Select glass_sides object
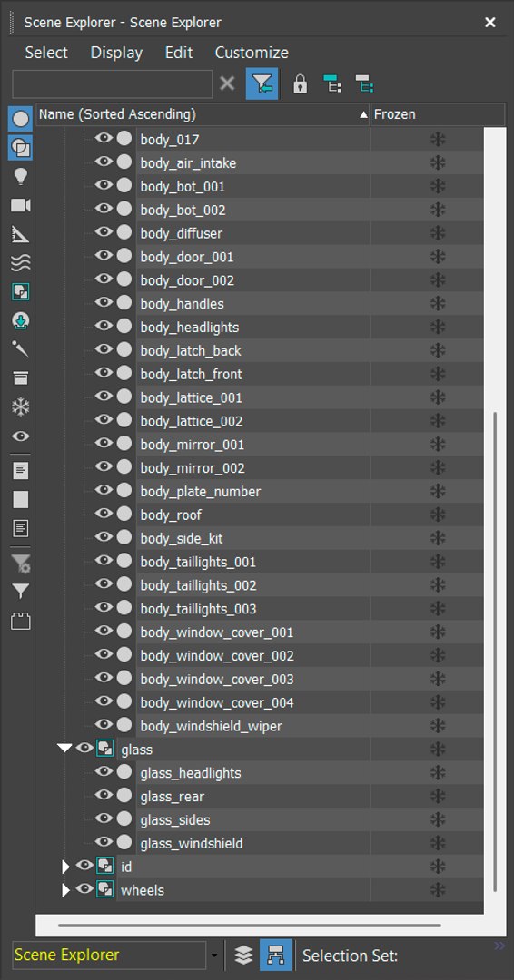Image resolution: width=514 pixels, height=980 pixels. [175, 820]
